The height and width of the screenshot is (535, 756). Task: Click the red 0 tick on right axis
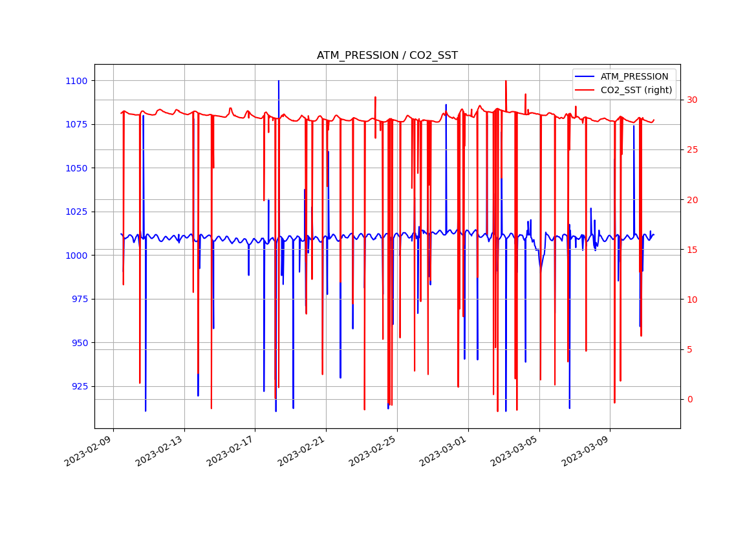(x=690, y=399)
